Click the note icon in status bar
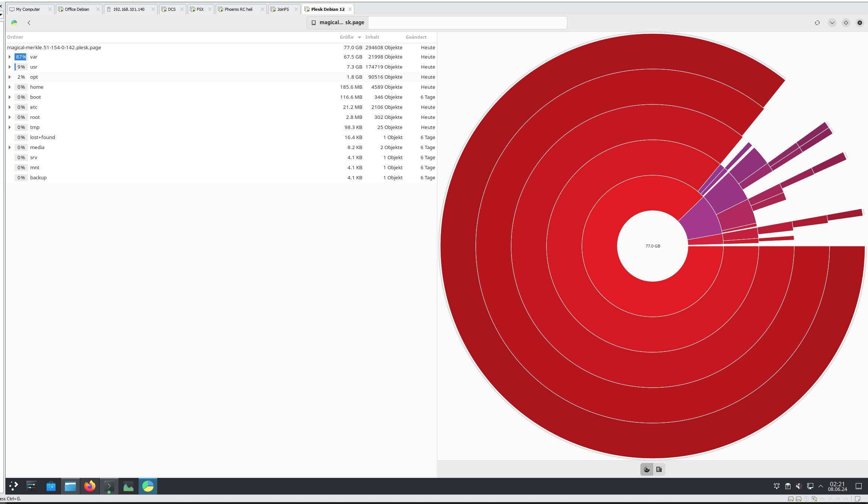 coord(857,499)
